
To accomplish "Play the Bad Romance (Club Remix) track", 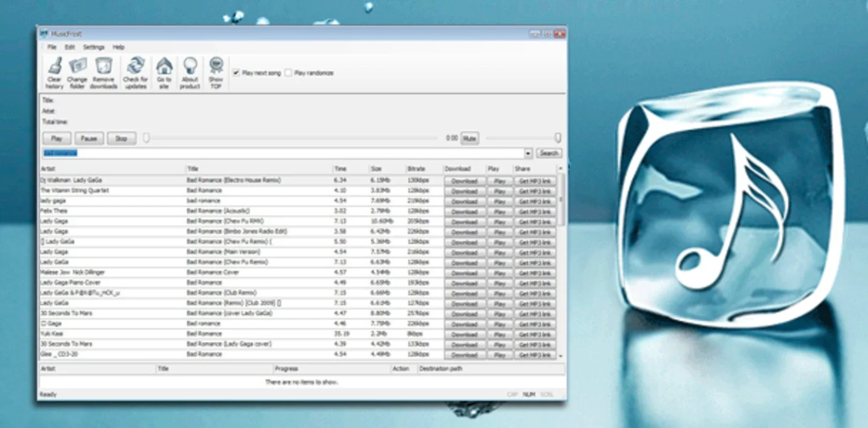I will (500, 294).
